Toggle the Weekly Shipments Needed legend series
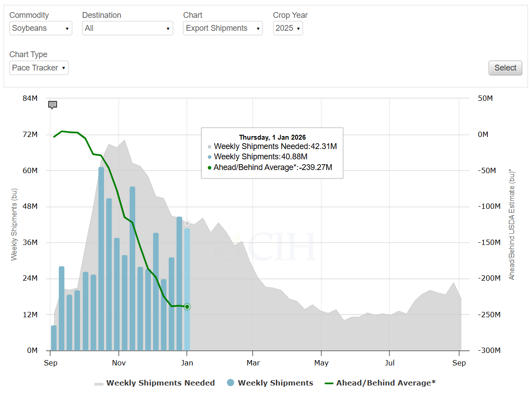The height and width of the screenshot is (394, 532). tap(155, 383)
